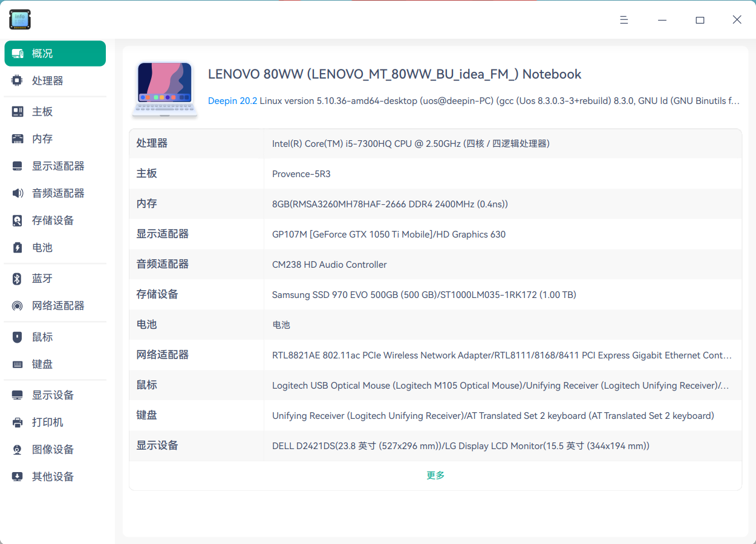Click the 其他设备 other devices icon

(18, 477)
